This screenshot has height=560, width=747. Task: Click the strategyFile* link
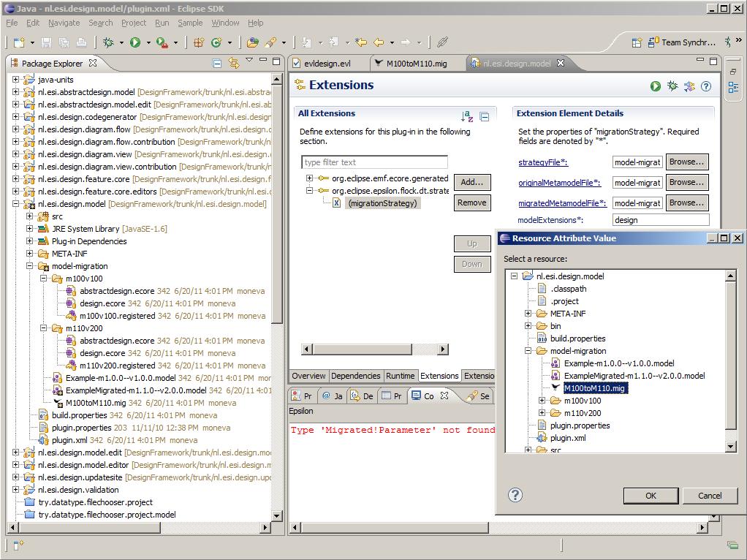tap(543, 162)
